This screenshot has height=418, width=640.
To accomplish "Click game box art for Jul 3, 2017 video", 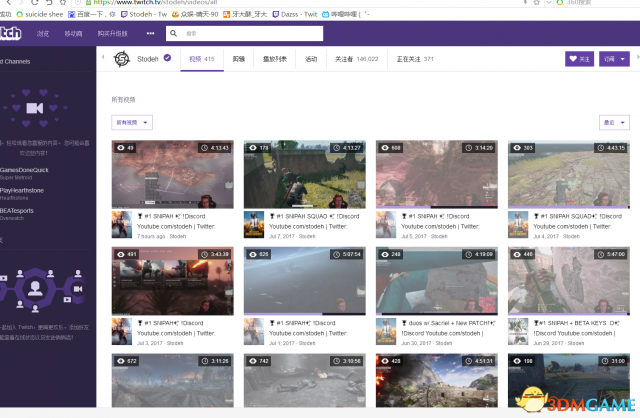I will [122, 331].
